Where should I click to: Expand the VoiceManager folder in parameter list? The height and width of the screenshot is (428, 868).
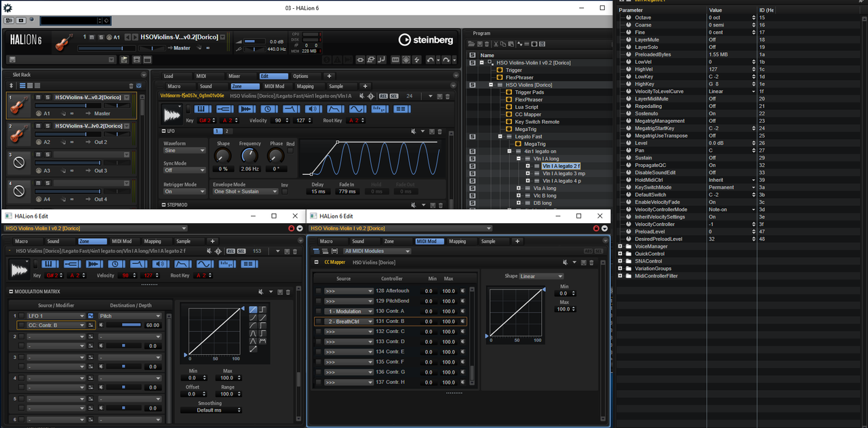pos(620,246)
